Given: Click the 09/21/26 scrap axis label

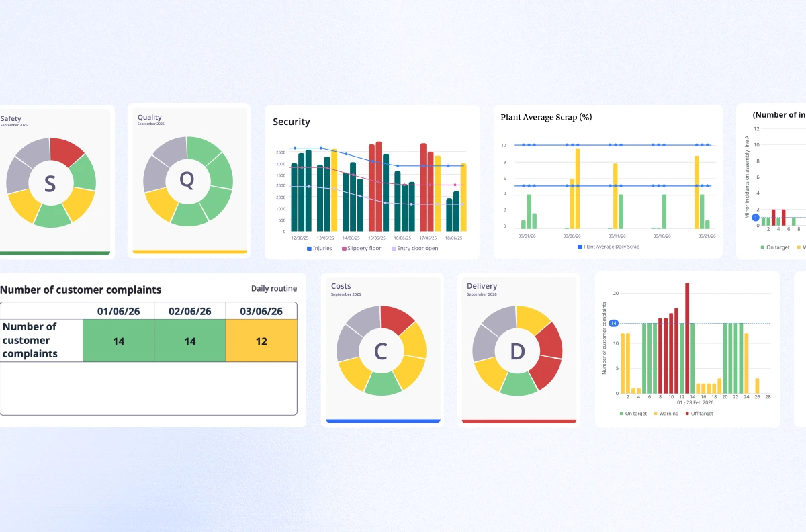Looking at the screenshot, I should coord(707,236).
